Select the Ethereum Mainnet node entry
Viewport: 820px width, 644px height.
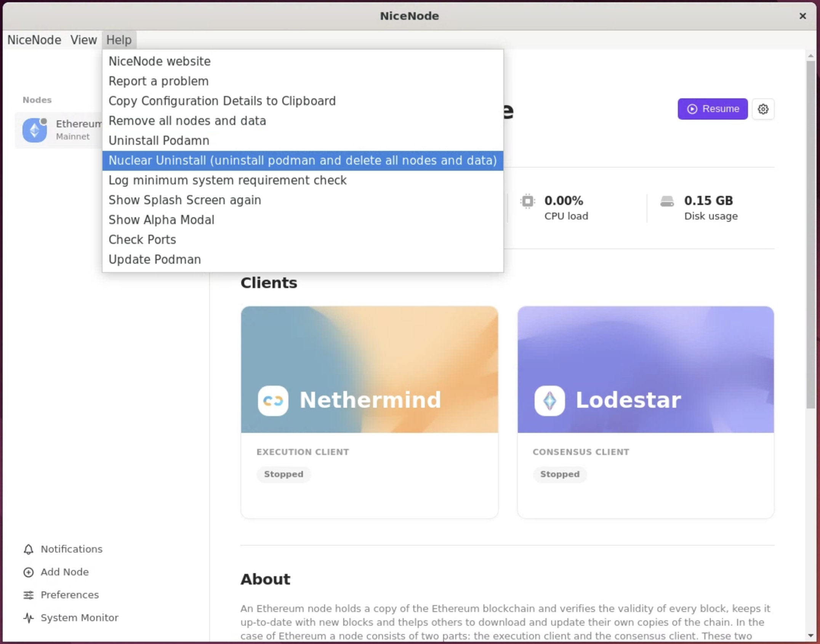pos(58,130)
